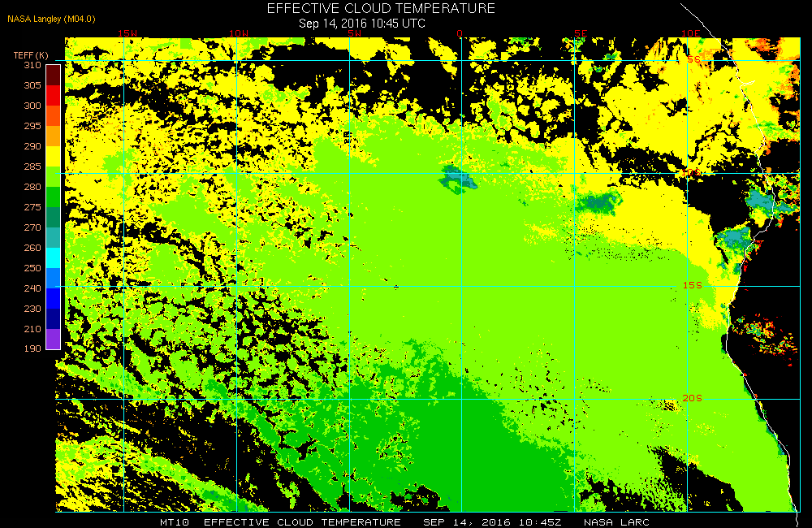
Task: Click the '5W' longitude label
Action: (x=355, y=33)
